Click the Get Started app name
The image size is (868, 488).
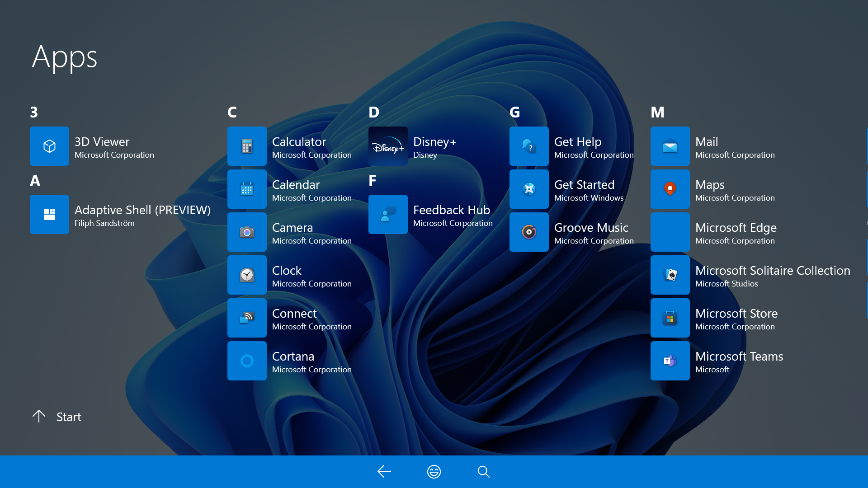pos(584,185)
